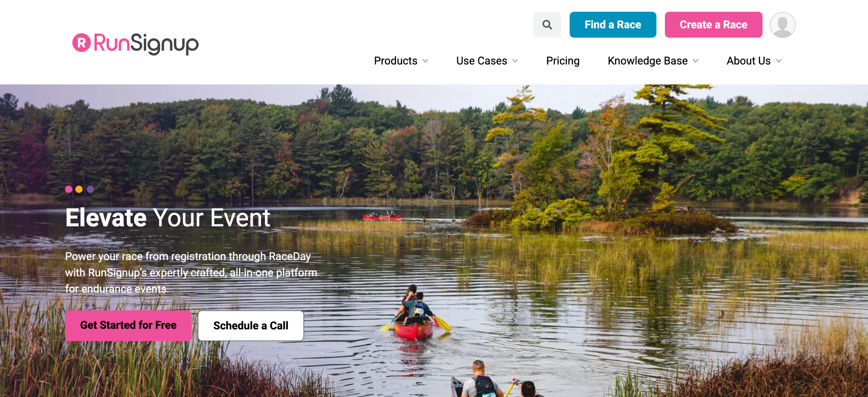Open the Pricing menu item
This screenshot has height=397, width=868.
coord(563,61)
